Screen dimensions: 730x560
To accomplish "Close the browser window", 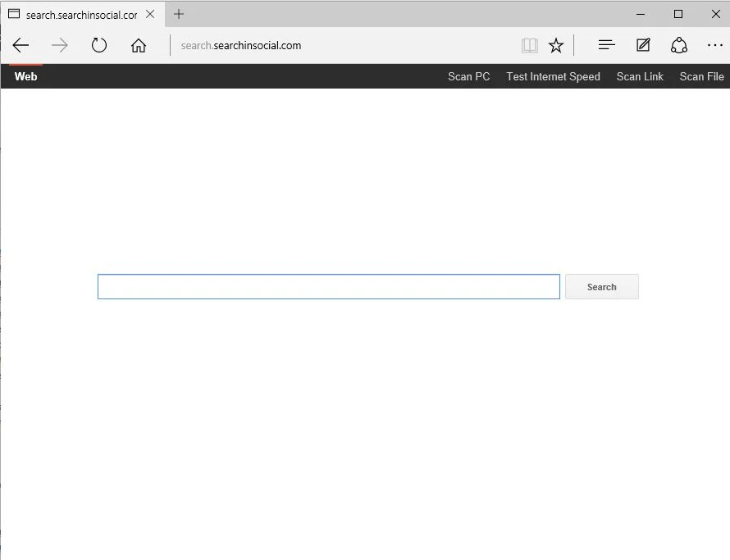I will click(x=716, y=15).
